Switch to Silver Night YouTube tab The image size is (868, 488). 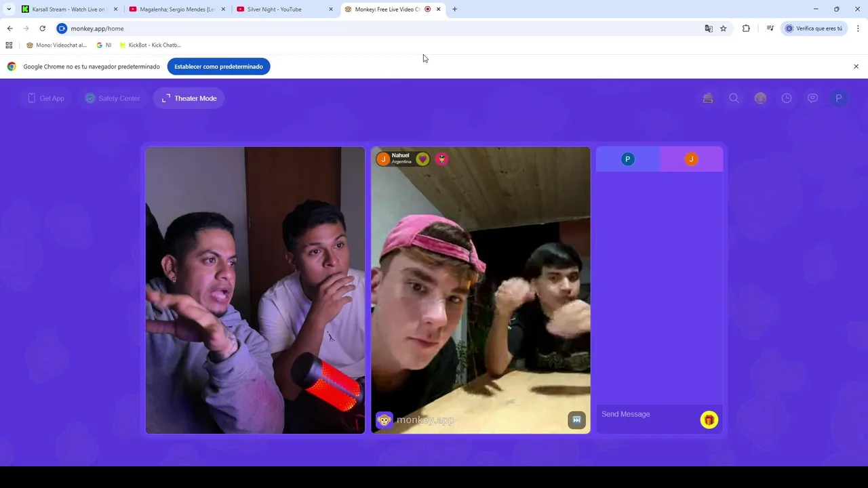click(285, 9)
